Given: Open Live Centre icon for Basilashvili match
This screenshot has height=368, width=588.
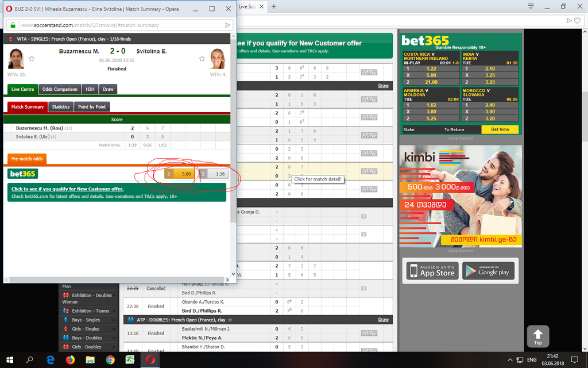Looking at the screenshot, I should (x=369, y=333).
